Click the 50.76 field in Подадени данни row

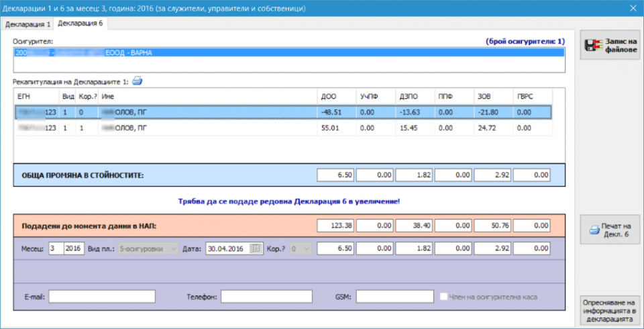point(493,226)
